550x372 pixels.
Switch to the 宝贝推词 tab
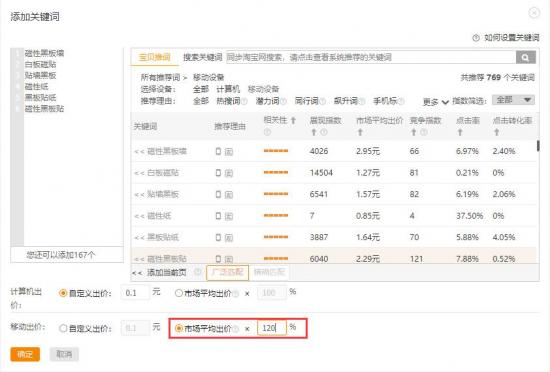(155, 57)
